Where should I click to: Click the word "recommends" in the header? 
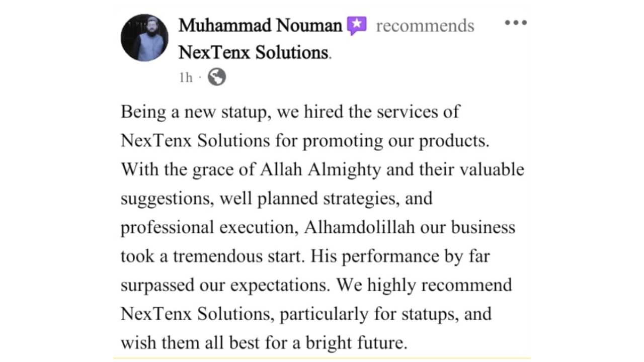point(425,26)
